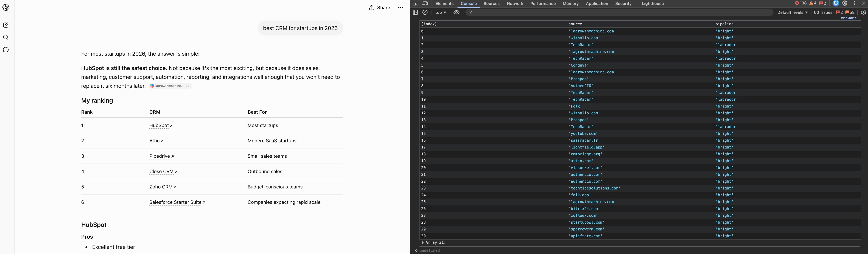Click the 'Folk' source cell

(x=640, y=106)
